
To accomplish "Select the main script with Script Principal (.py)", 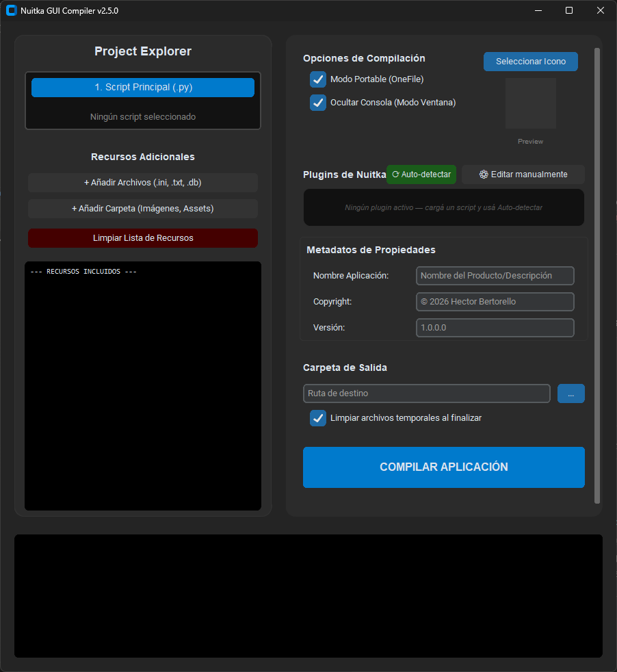I will click(x=143, y=88).
